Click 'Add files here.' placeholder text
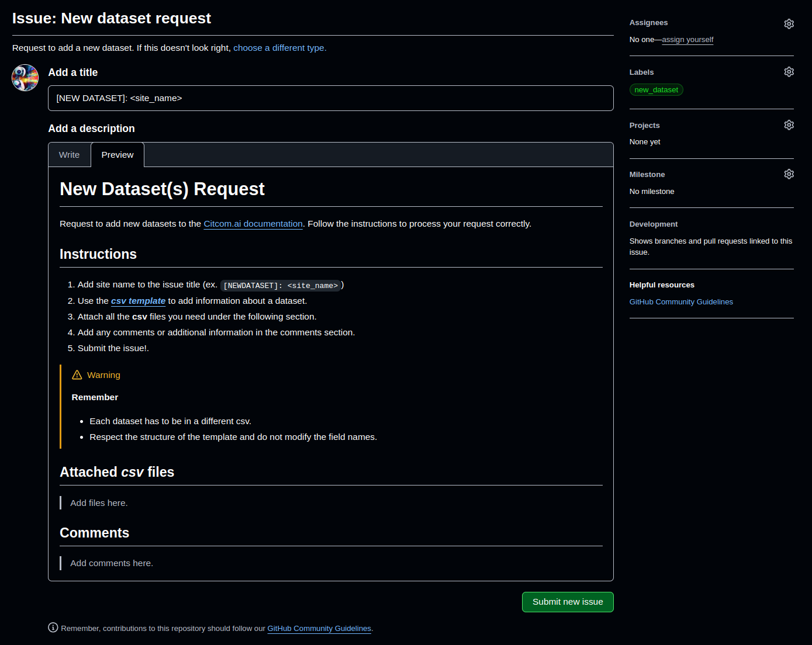This screenshot has height=645, width=812. pyautogui.click(x=99, y=503)
